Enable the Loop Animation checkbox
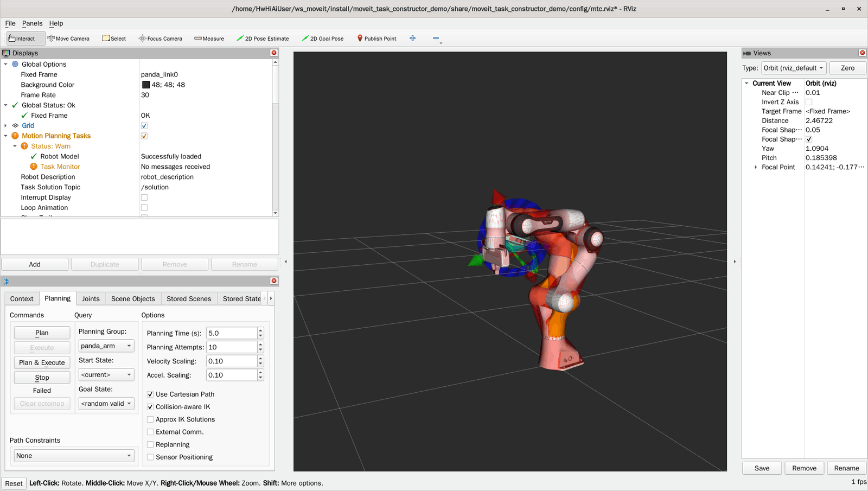 click(x=144, y=208)
